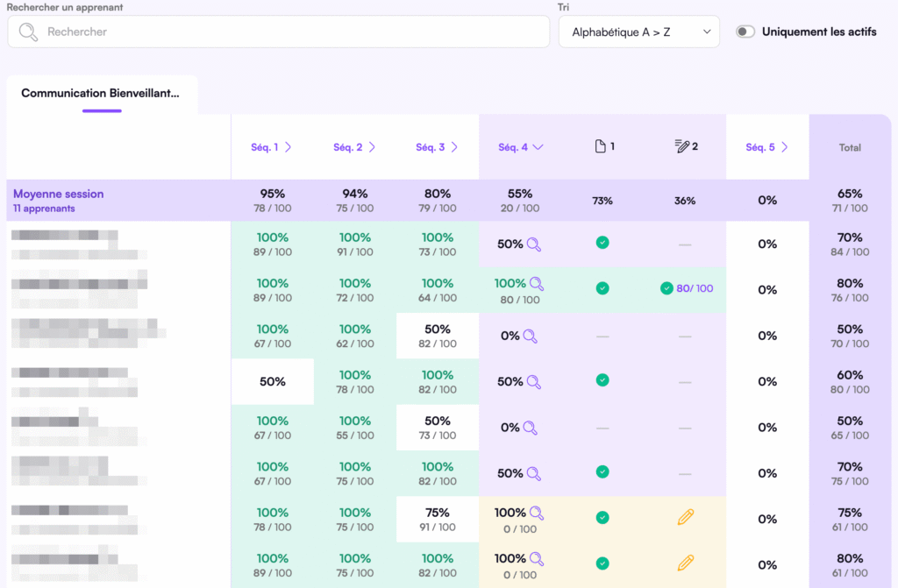The image size is (898, 588).
Task: Click the Moyenne session label
Action: pos(59,194)
